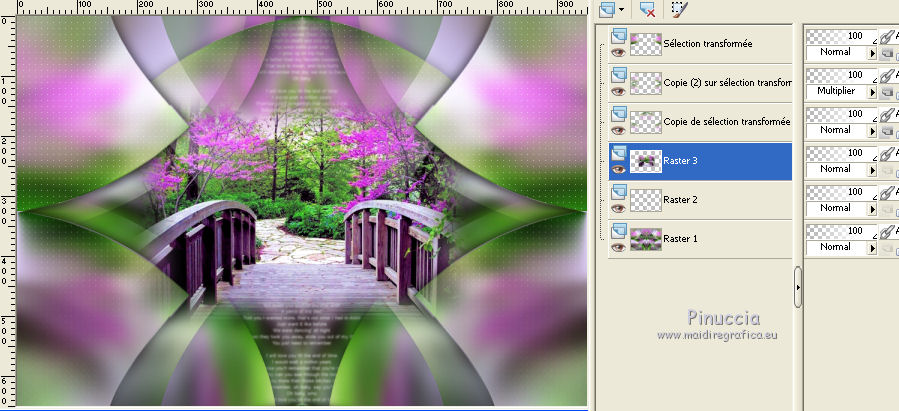The height and width of the screenshot is (411, 899).
Task: Select the 'Sélection transformée' layer name
Action: click(x=708, y=44)
